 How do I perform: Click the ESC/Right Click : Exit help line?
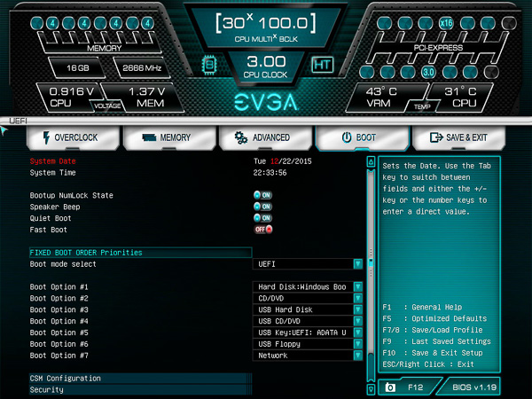pos(428,364)
